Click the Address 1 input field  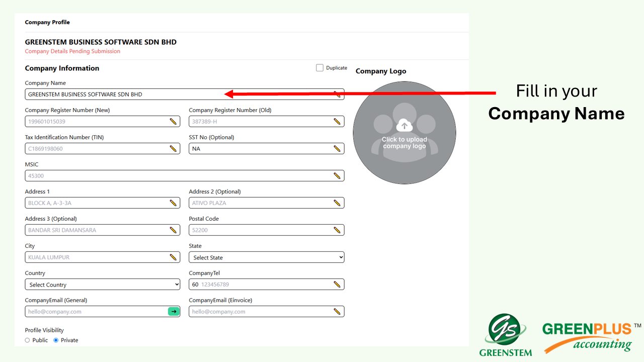coord(103,203)
